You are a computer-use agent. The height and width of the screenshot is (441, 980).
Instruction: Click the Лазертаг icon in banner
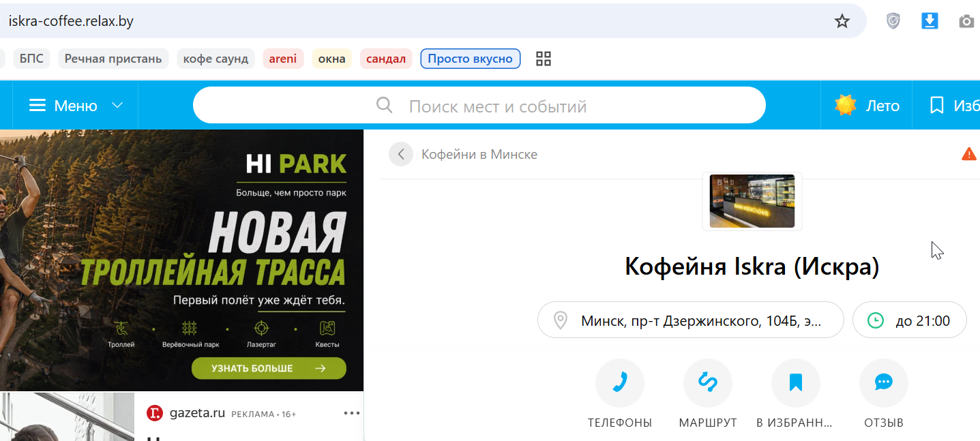click(261, 328)
